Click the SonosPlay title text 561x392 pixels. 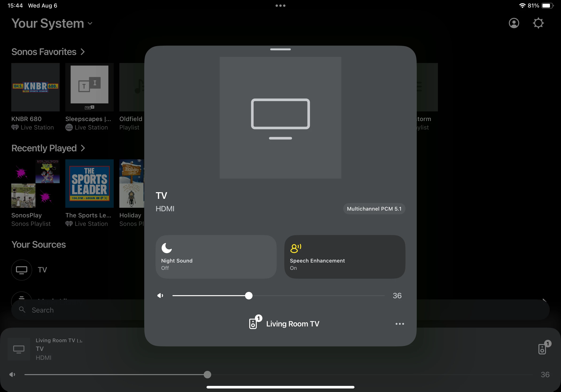click(26, 215)
